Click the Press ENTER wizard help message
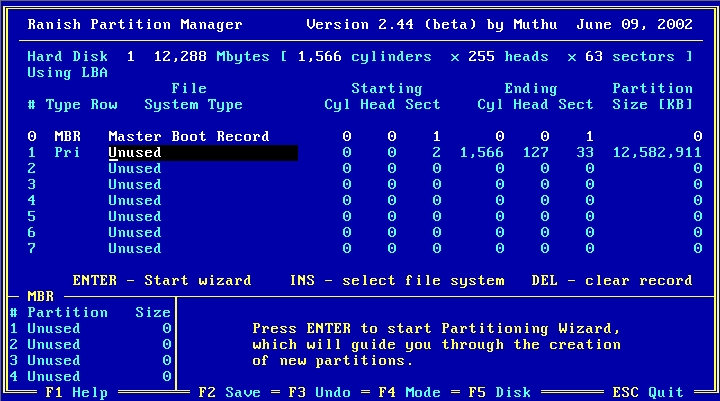This screenshot has height=401, width=720. [x=436, y=345]
